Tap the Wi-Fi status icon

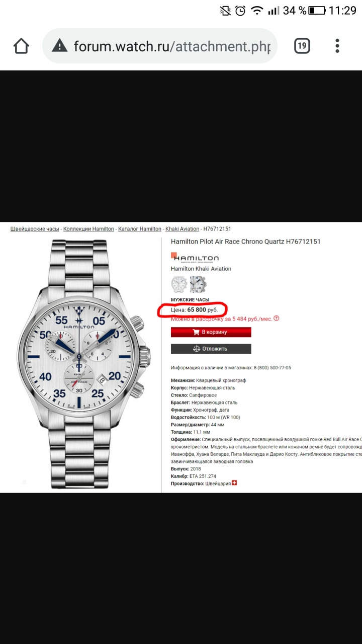(257, 10)
